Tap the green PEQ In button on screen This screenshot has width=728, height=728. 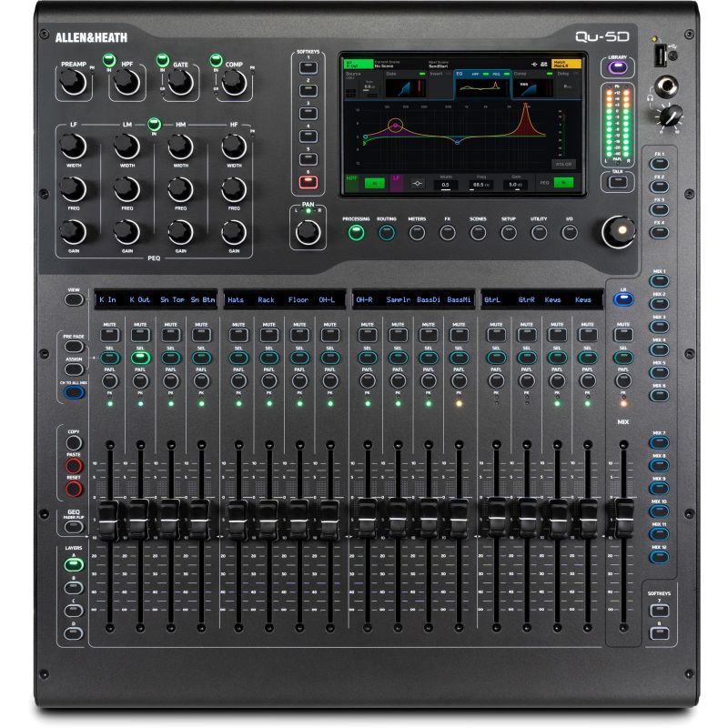[563, 183]
